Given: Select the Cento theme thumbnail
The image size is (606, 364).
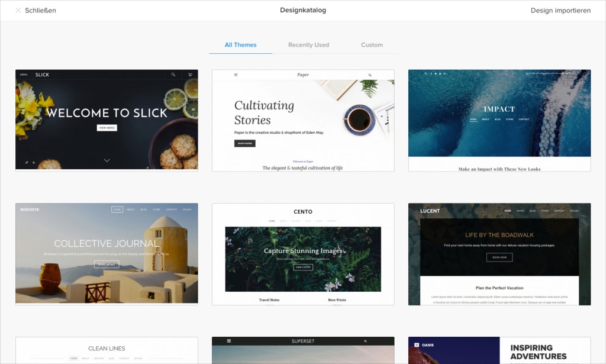Looking at the screenshot, I should pyautogui.click(x=303, y=254).
